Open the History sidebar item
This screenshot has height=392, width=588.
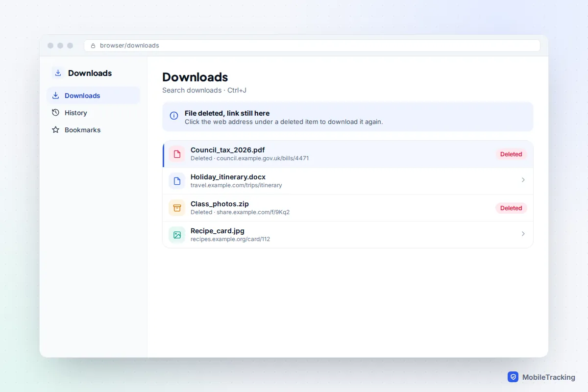point(93,113)
